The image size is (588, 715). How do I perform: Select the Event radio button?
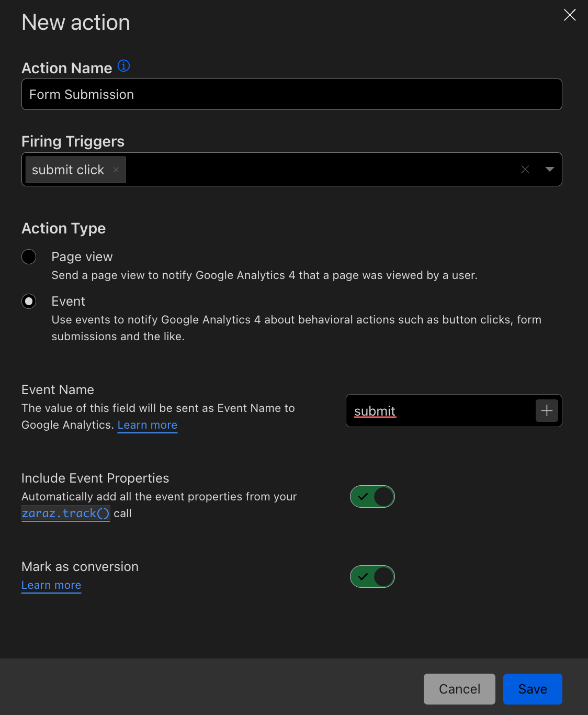click(29, 301)
